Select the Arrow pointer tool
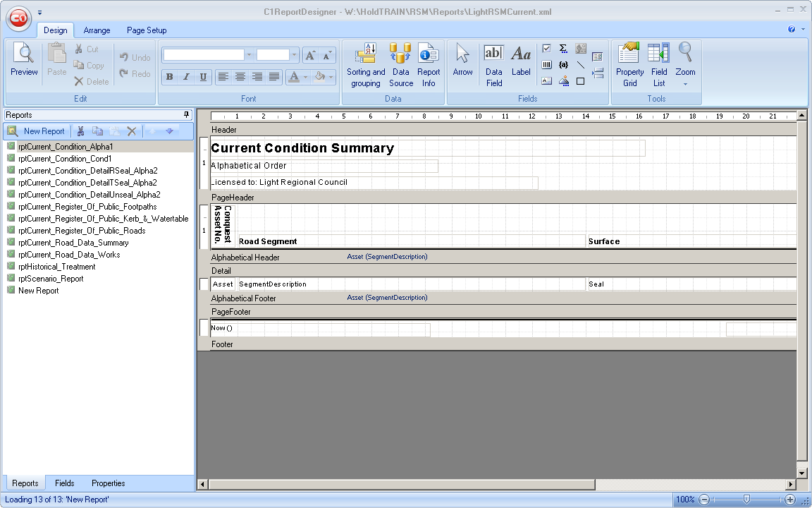Viewport: 812px width, 508px height. click(x=462, y=60)
